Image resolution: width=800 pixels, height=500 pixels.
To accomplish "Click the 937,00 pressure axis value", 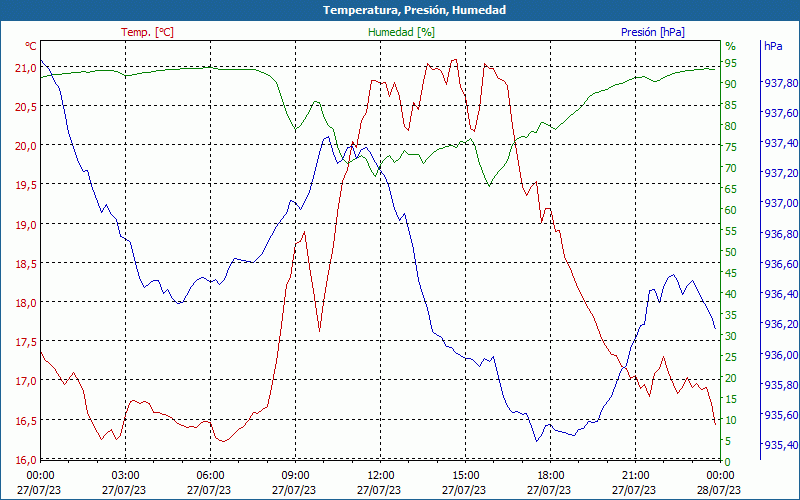I will click(780, 204).
